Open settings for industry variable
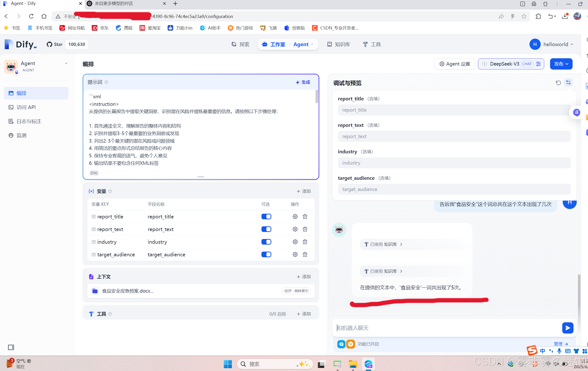This screenshot has height=371, width=588. (295, 242)
